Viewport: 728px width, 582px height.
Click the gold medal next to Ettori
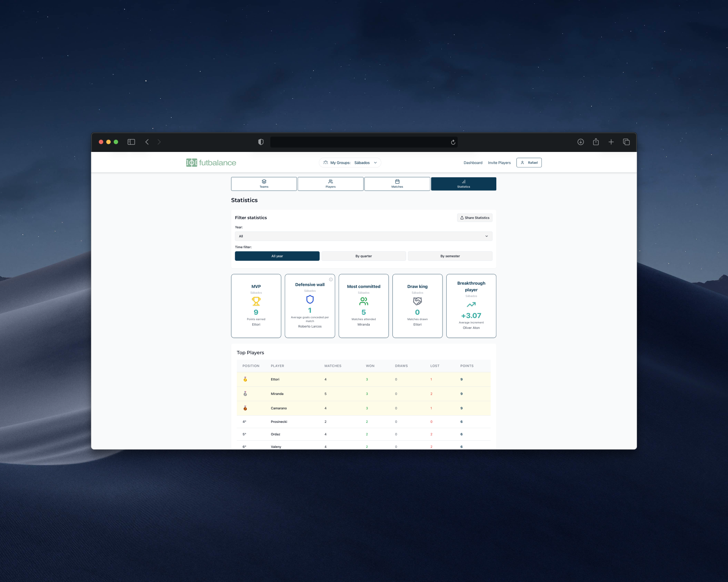(245, 379)
